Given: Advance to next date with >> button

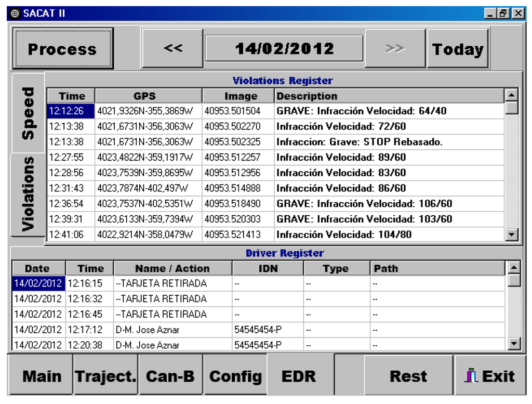Looking at the screenshot, I should tap(395, 48).
